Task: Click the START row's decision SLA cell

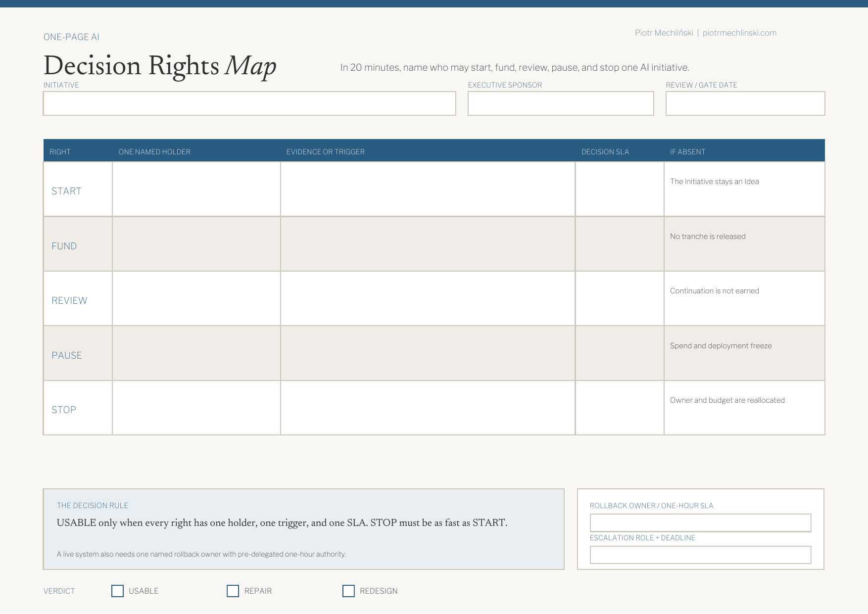Action: [x=620, y=189]
